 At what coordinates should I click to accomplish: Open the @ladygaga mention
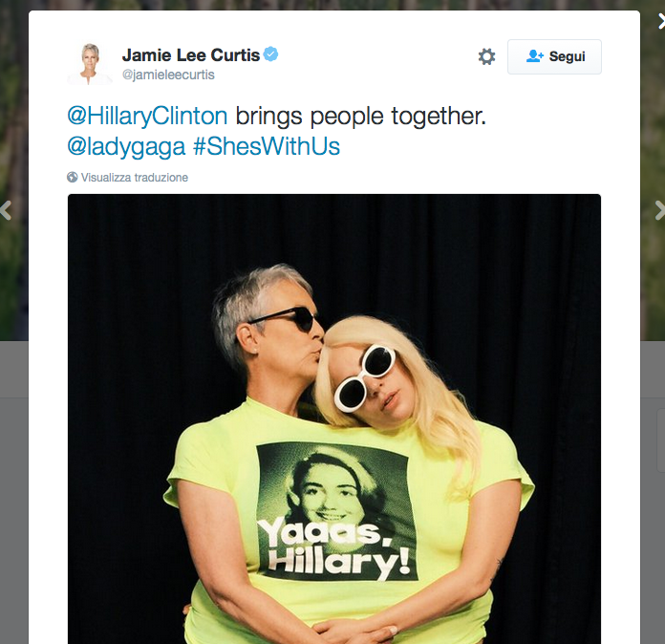coord(126,147)
